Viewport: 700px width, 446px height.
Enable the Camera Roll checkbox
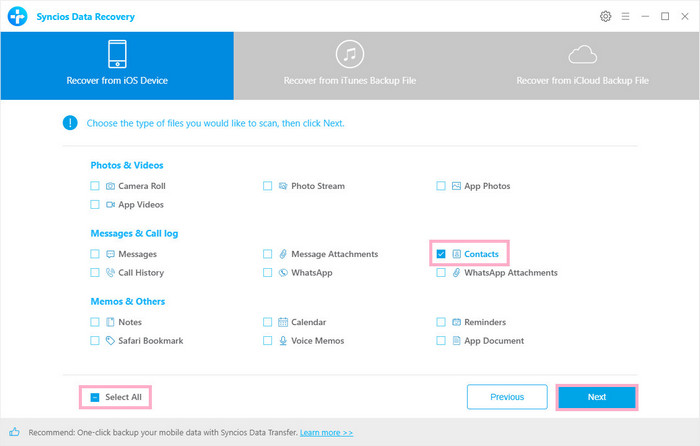(95, 186)
